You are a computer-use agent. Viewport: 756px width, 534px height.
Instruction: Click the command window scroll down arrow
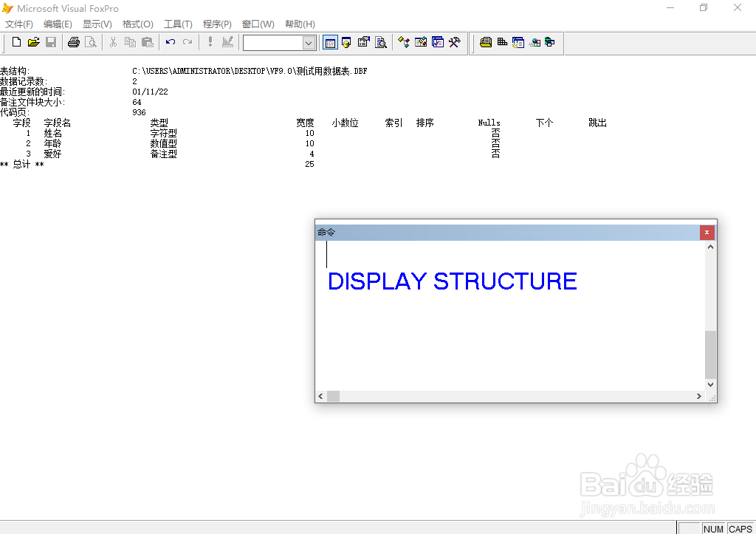click(710, 385)
